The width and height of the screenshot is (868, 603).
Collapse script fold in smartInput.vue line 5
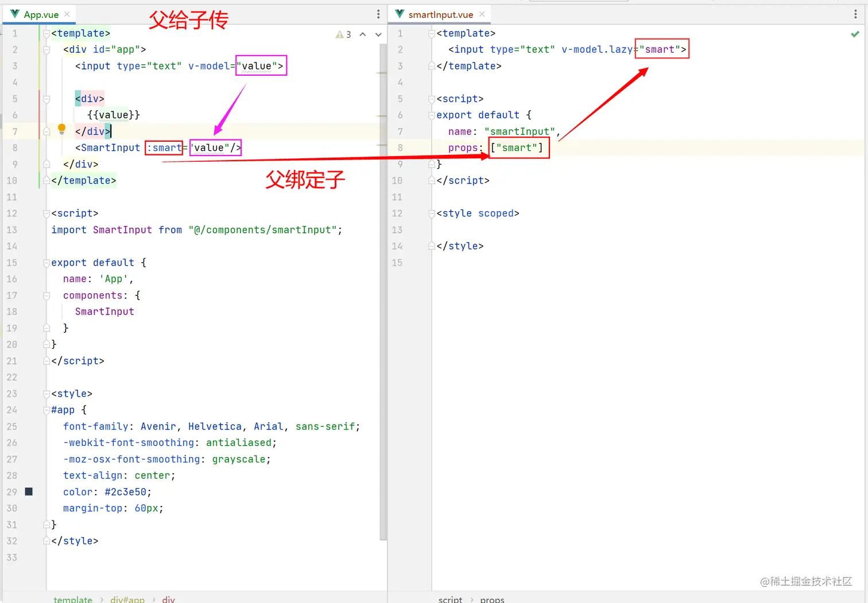(432, 99)
